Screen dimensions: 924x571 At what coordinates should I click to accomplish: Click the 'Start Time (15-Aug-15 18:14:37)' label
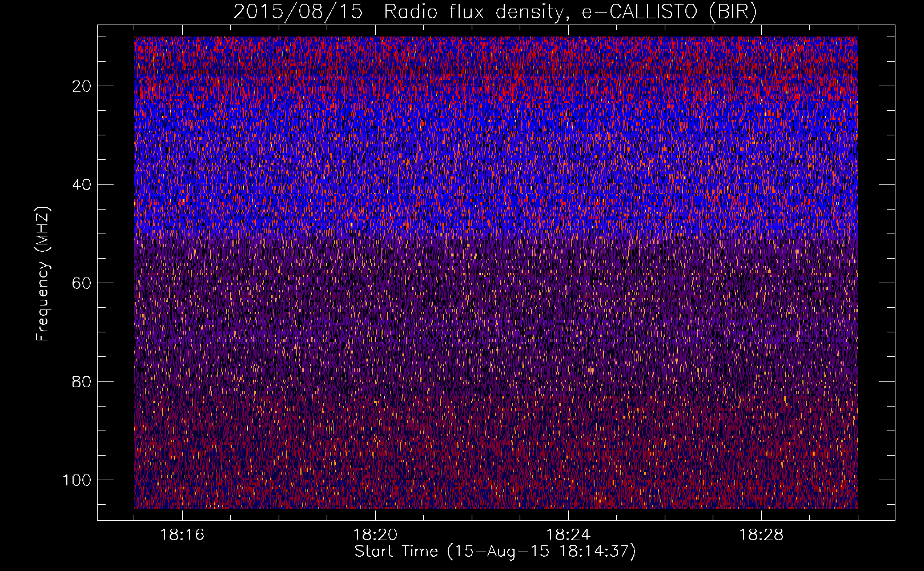pos(495,552)
